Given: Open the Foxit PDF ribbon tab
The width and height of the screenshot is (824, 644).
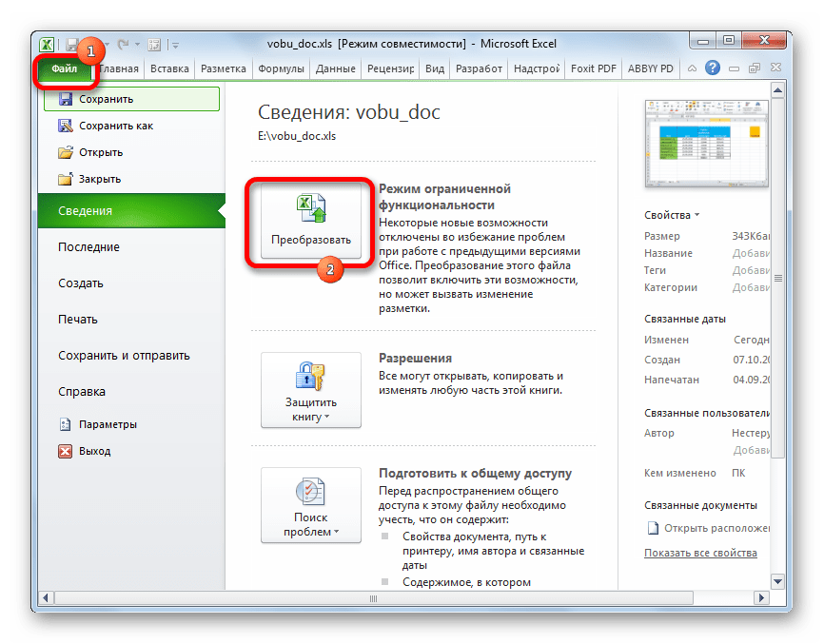Looking at the screenshot, I should 594,68.
